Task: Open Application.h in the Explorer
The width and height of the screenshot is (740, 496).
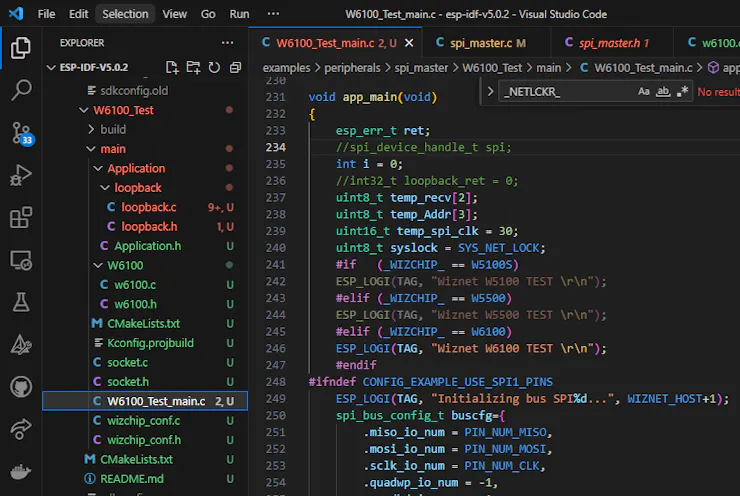Action: point(145,246)
